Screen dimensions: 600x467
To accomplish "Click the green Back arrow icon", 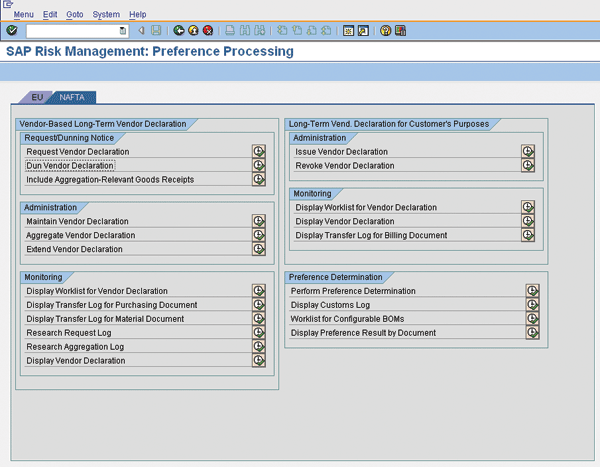I will pyautogui.click(x=179, y=30).
